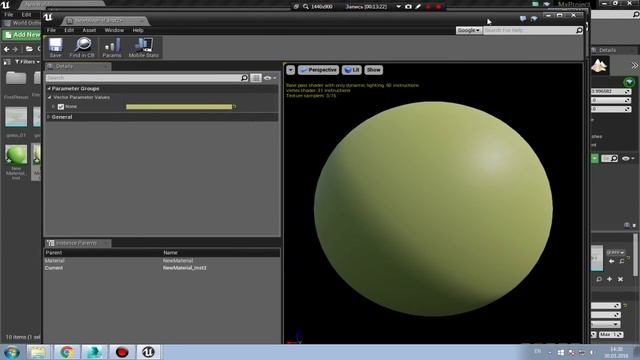
Task: Click the Perspective viewport button
Action: click(318, 70)
